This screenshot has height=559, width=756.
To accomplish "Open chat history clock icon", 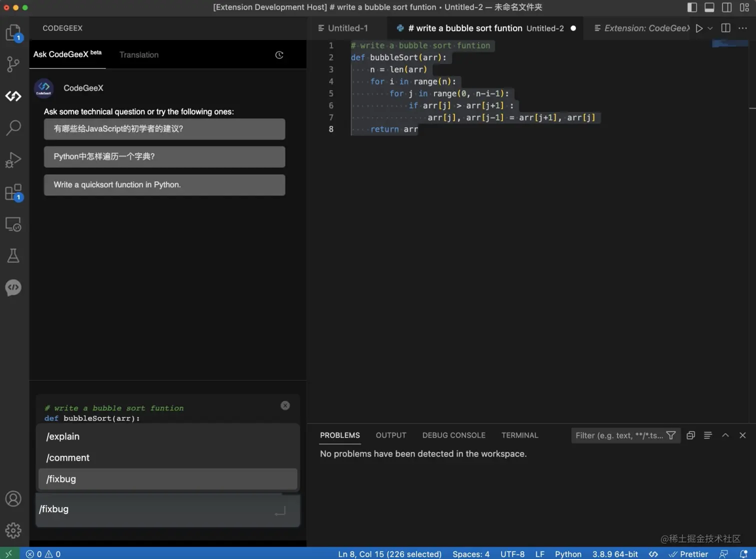I will 279,55.
